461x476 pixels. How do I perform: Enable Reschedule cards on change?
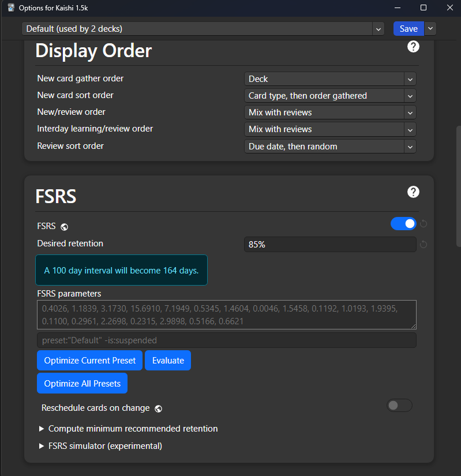click(x=399, y=406)
